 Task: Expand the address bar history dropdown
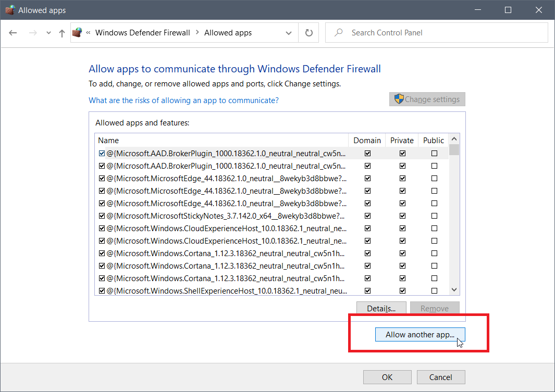point(289,33)
